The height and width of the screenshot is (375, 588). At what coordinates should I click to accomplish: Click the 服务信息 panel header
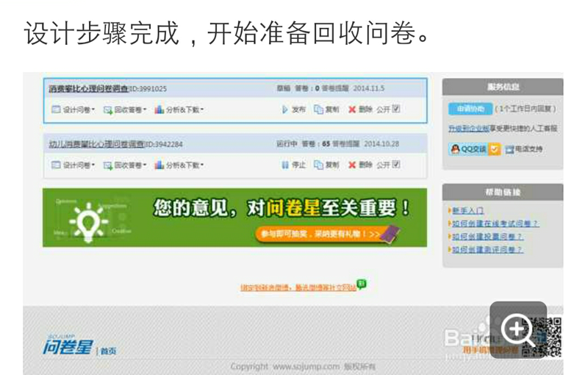click(503, 87)
